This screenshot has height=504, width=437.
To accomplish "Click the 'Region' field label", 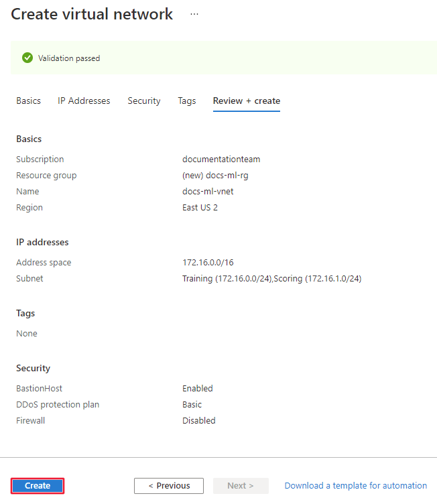I will point(29,208).
